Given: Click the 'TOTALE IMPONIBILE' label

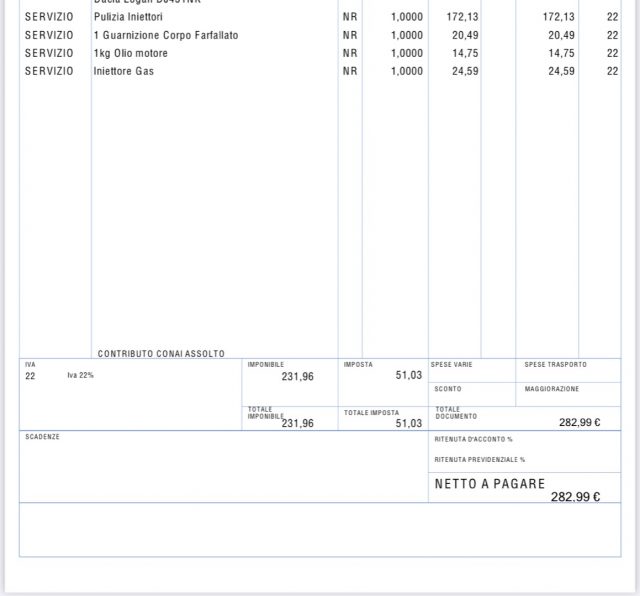Looking at the screenshot, I should point(265,413).
